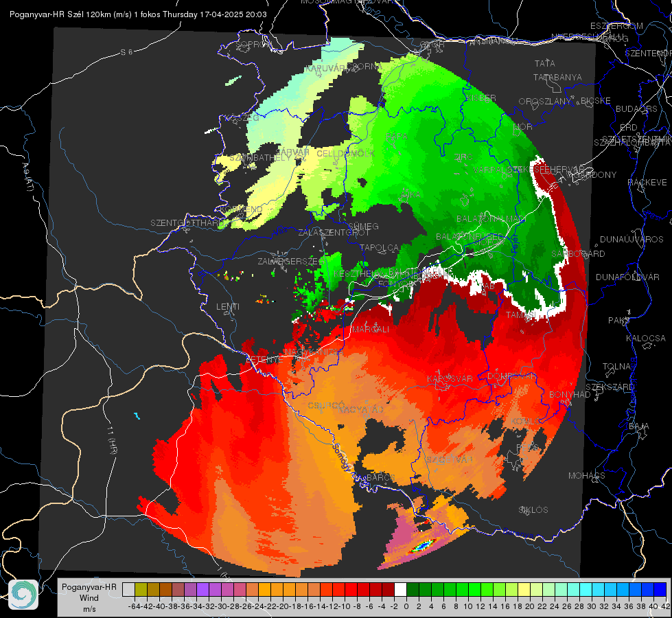Click the MÓR city label

tap(523, 127)
